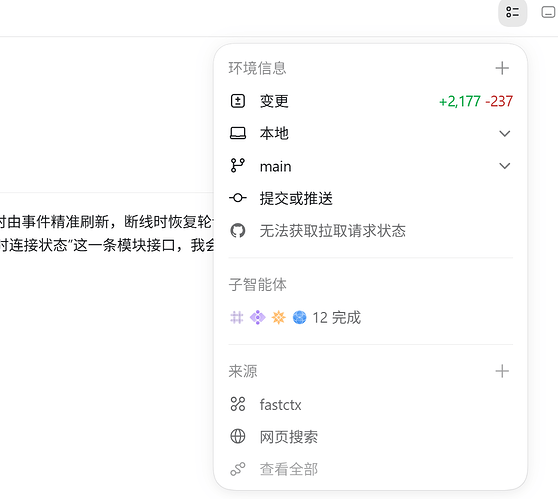Click the globe icon beside 网页搜索
Image resolution: width=558 pixels, height=499 pixels.
pos(238,436)
